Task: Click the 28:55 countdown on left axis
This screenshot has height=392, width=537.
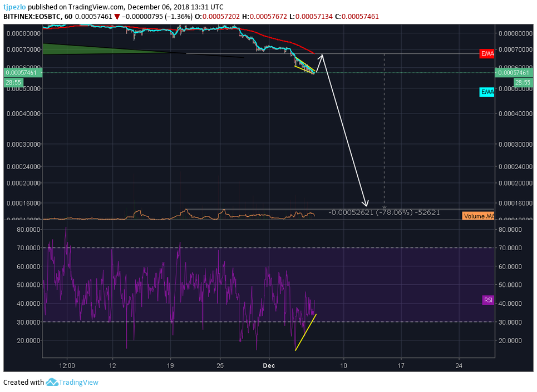Action: [x=13, y=82]
